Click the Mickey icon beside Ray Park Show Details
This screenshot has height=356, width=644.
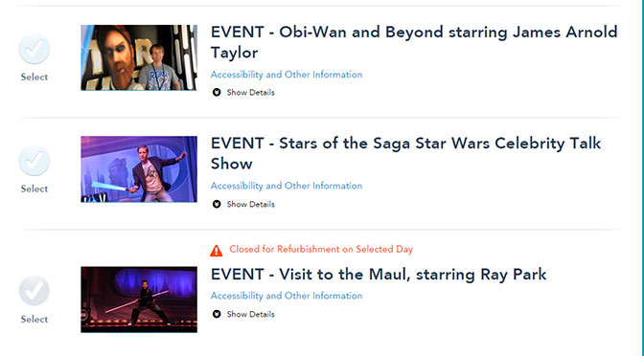(x=217, y=314)
